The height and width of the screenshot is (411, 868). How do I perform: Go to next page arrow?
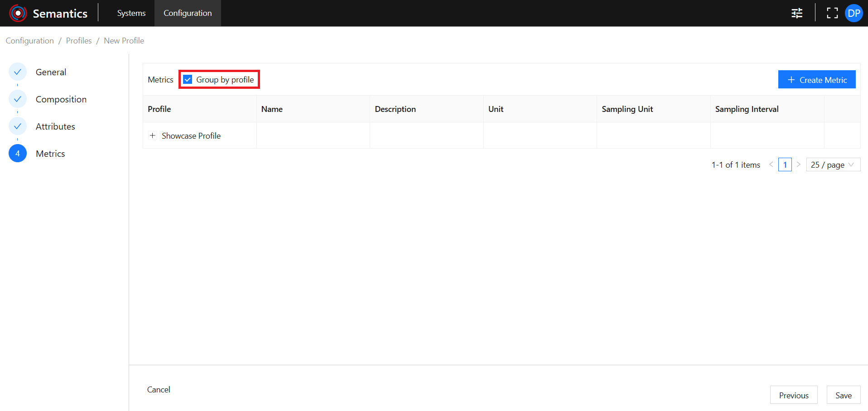(x=799, y=164)
